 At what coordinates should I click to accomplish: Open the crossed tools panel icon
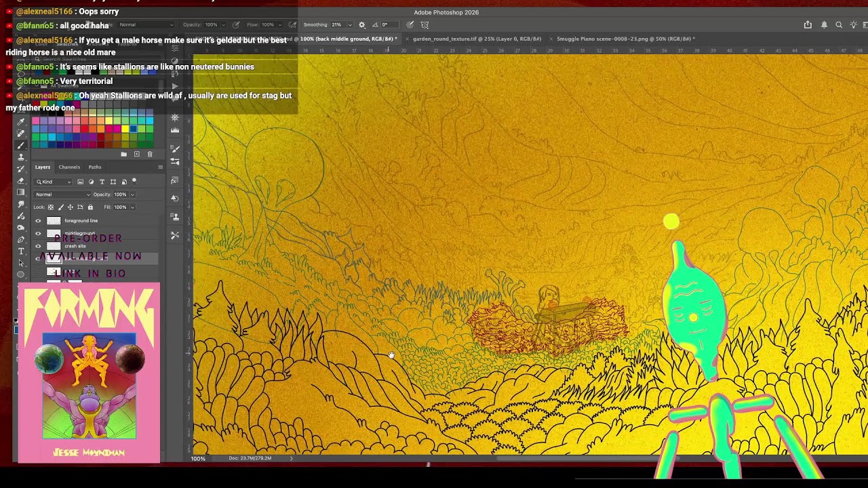coord(175,235)
